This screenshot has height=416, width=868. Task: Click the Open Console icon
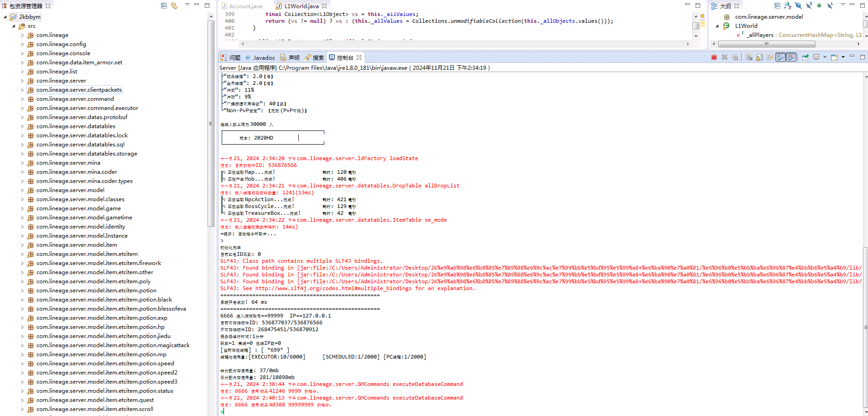(x=834, y=57)
